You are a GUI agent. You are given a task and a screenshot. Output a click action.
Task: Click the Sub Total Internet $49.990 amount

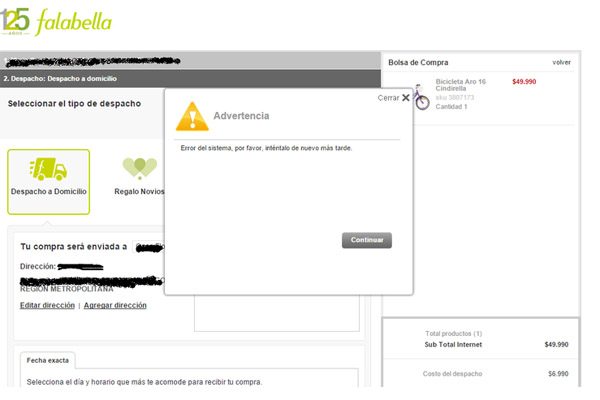point(556,344)
